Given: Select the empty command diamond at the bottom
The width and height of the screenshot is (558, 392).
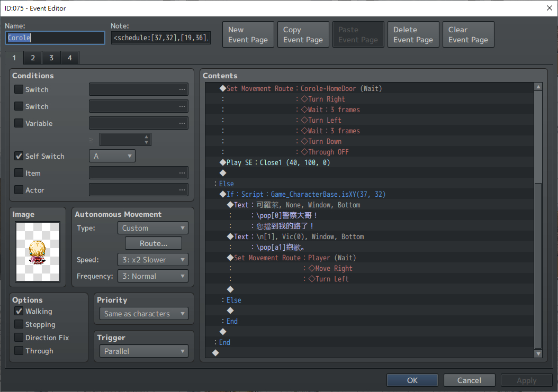Looking at the screenshot, I should click(369, 353).
